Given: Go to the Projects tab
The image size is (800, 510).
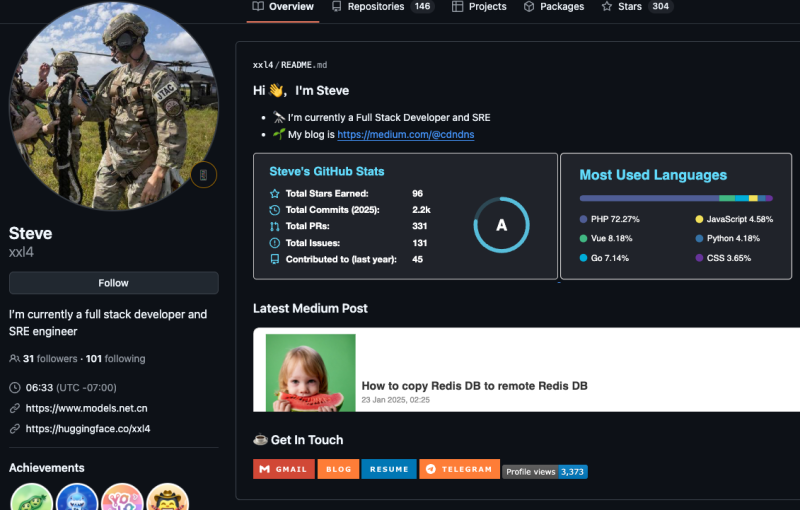Looking at the screenshot, I should (480, 7).
